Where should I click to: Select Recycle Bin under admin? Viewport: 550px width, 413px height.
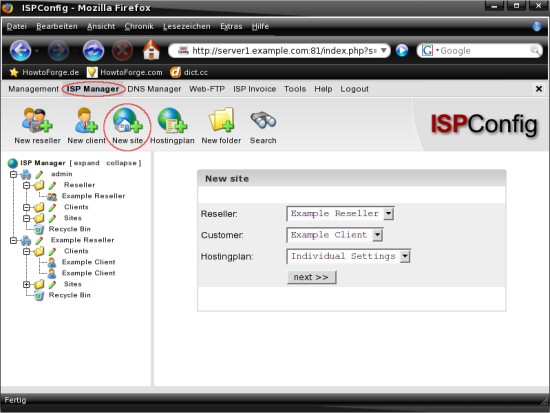coord(69,229)
